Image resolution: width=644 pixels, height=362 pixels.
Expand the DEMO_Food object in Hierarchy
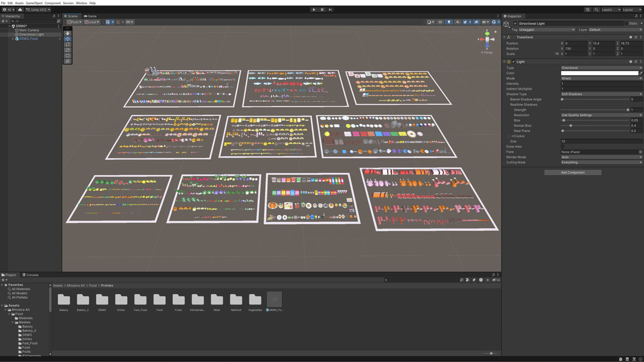tap(13, 39)
